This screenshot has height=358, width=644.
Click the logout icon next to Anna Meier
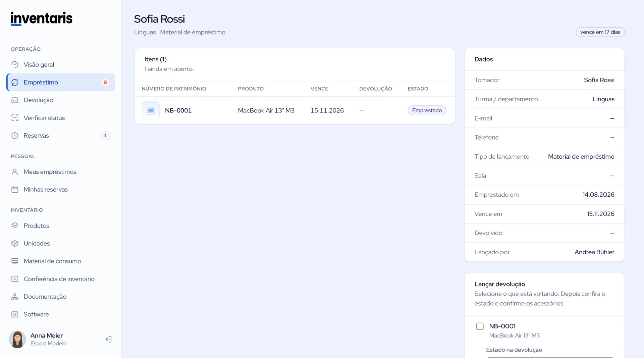coord(108,339)
